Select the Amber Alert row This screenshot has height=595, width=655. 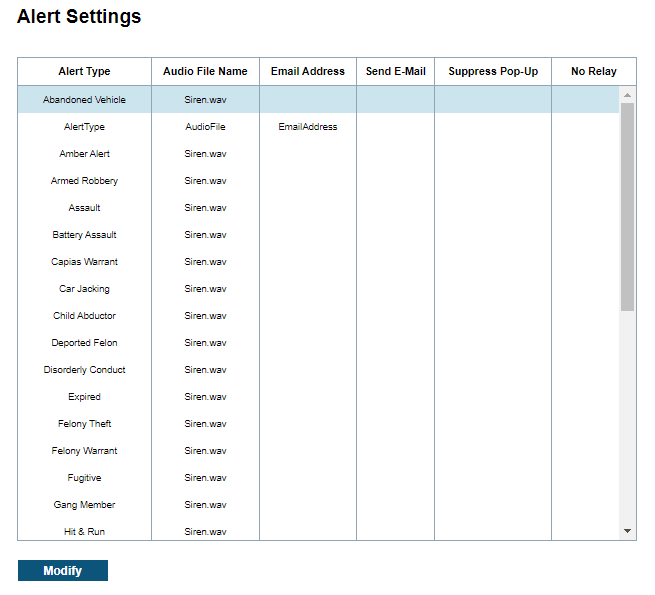click(85, 154)
